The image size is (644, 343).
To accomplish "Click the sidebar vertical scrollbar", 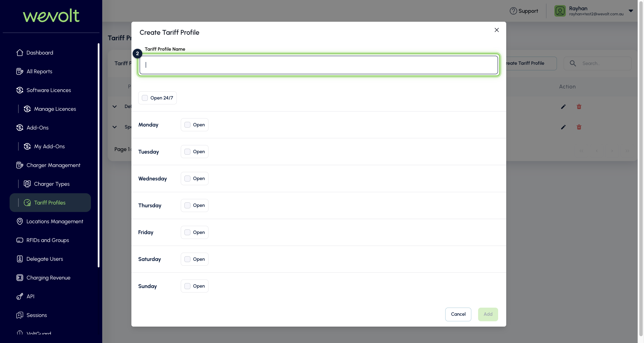I will (x=99, y=155).
